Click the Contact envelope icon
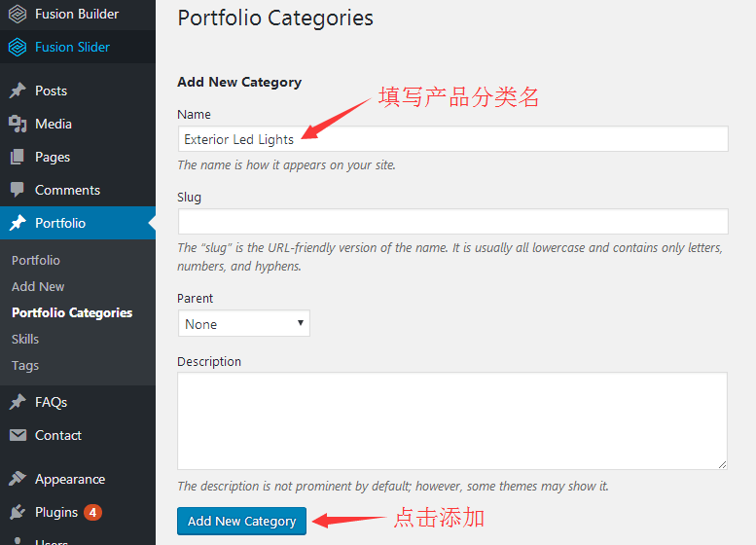This screenshot has height=545, width=756. point(18,436)
